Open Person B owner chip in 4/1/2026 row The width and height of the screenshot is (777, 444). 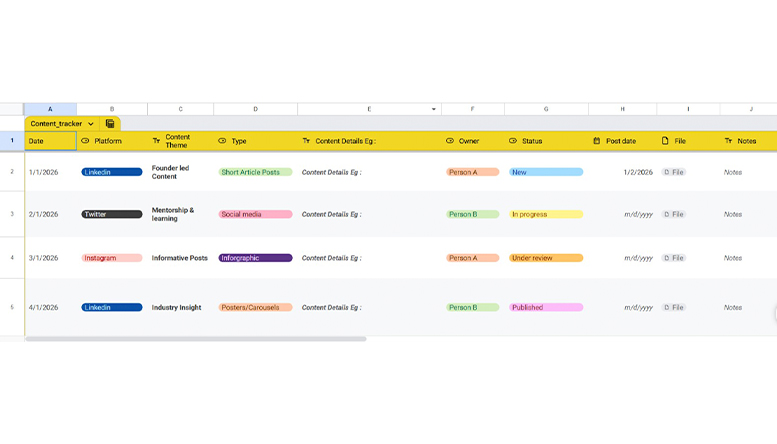[473, 307]
